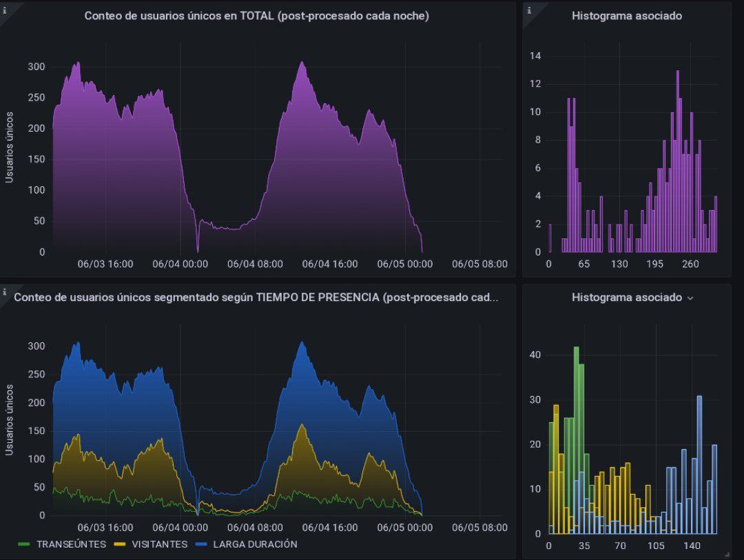
Task: Click the 'Usuarios únicos' axis label of bottom chart
Action: [x=9, y=420]
